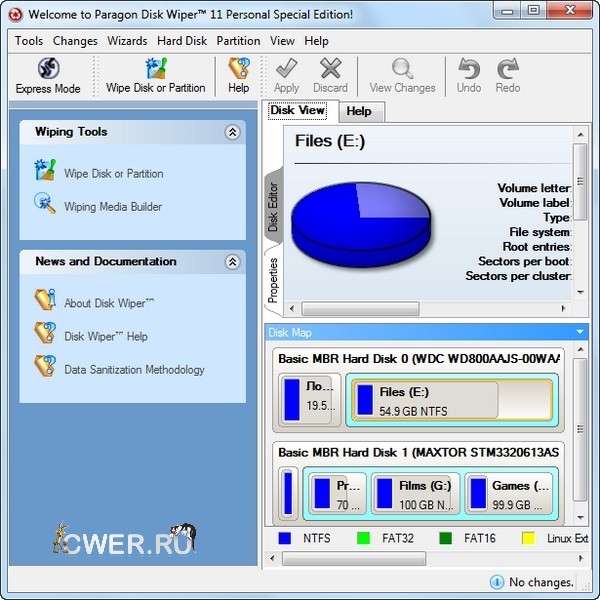Click the No changes status text
Viewport: 600px width, 600px height.
tap(541, 582)
